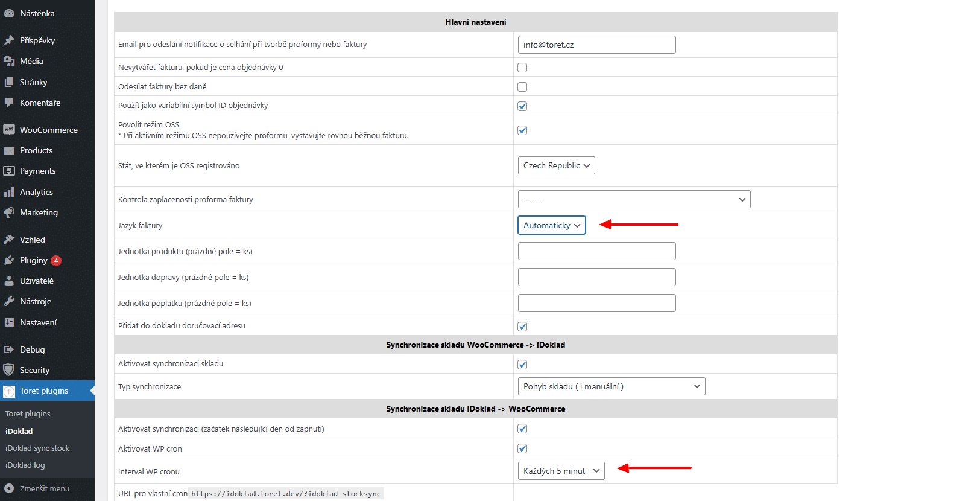Enable 'Nevytvářet fakturu' checkbox for zero price
This screenshot has width=980, height=501.
pyautogui.click(x=522, y=68)
